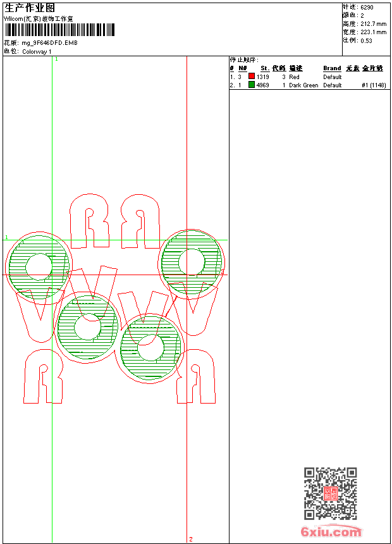
Task: Click the N# column header
Action: [243, 68]
